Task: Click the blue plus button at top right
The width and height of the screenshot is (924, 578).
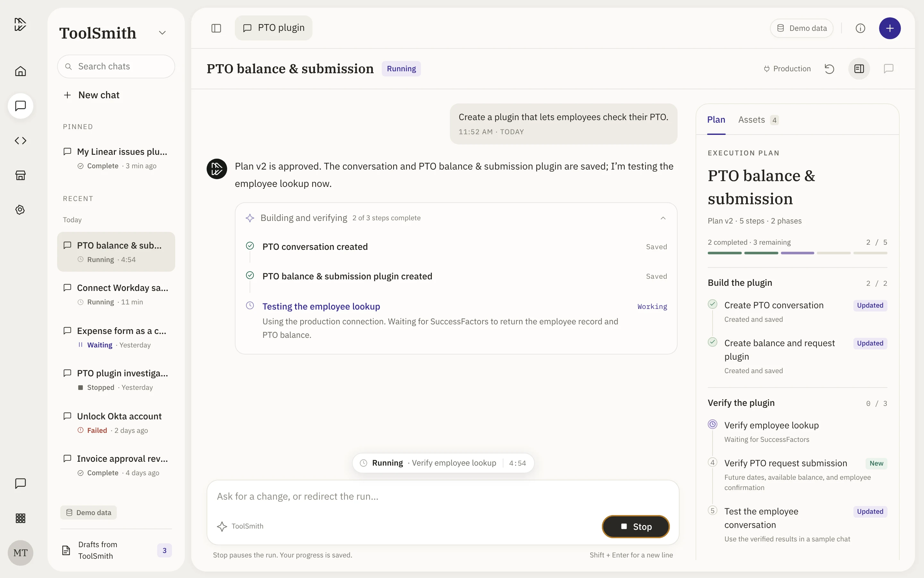Action: [x=890, y=28]
